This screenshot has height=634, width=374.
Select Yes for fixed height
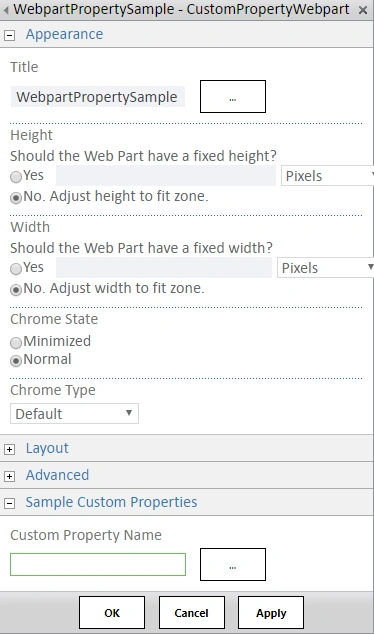pyautogui.click(x=16, y=177)
